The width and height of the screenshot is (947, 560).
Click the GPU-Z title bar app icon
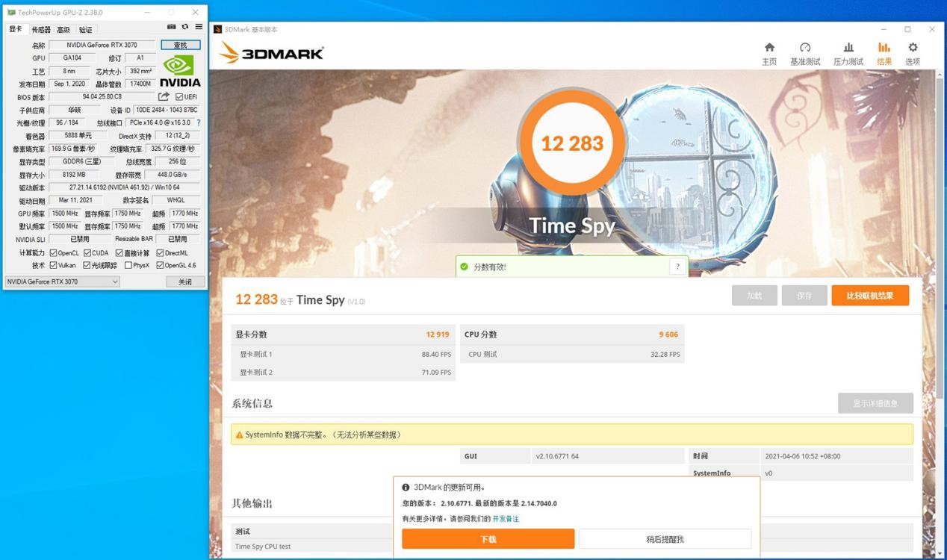pyautogui.click(x=10, y=13)
